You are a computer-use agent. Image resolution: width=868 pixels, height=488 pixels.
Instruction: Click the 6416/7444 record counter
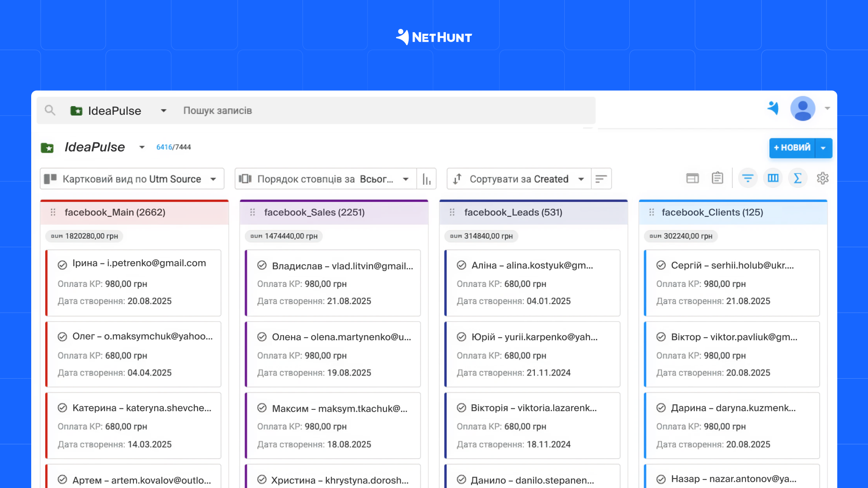click(x=174, y=147)
